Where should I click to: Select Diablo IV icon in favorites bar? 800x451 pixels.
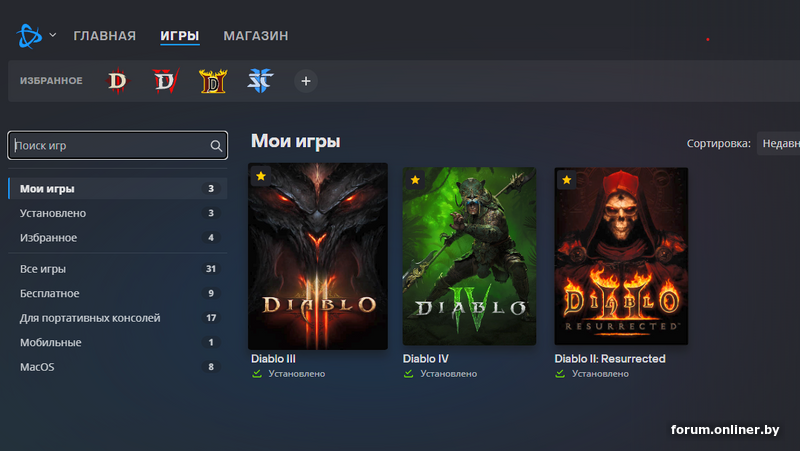click(165, 81)
